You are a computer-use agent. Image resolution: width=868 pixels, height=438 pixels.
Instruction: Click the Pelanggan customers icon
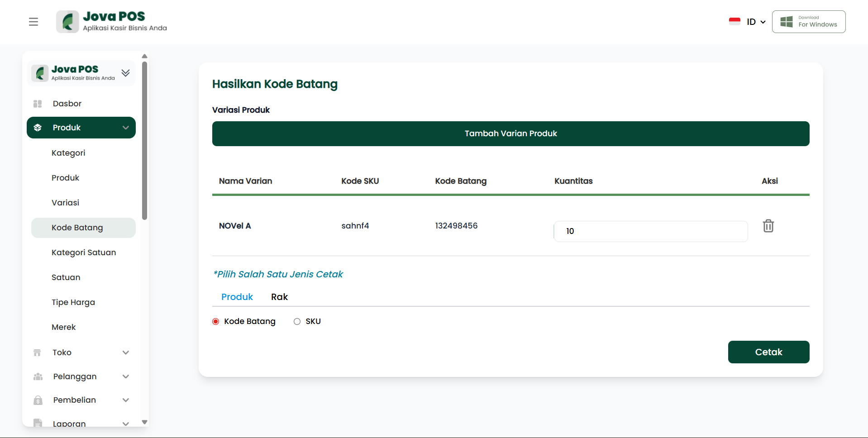click(x=38, y=376)
